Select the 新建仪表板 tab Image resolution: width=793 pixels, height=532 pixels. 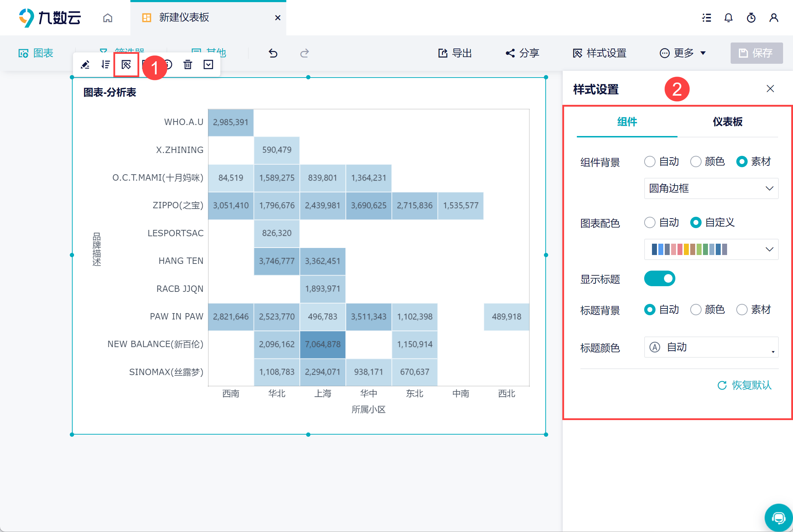[184, 18]
